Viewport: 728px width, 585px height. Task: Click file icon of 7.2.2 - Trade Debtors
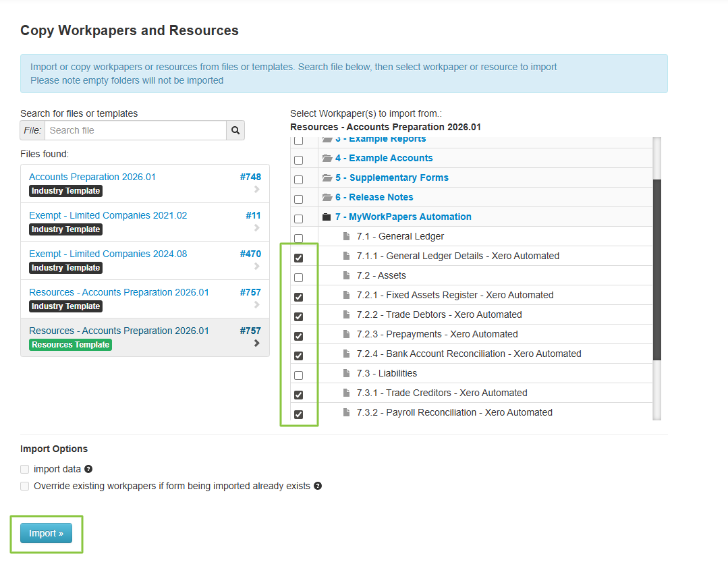click(x=347, y=315)
